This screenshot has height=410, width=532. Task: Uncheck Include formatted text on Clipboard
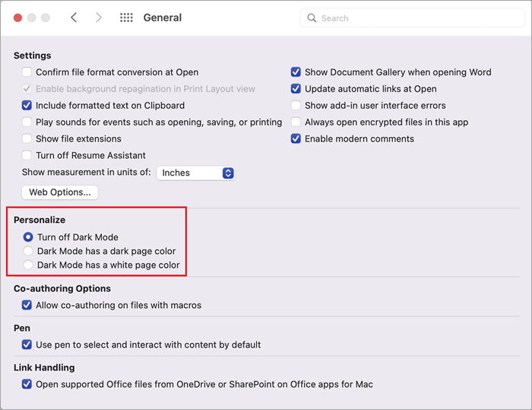[x=27, y=106]
